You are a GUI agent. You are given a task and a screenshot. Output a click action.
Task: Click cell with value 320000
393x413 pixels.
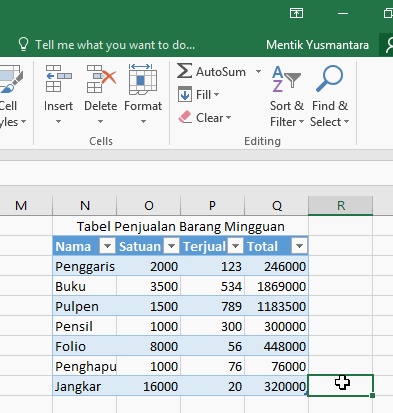click(x=276, y=386)
